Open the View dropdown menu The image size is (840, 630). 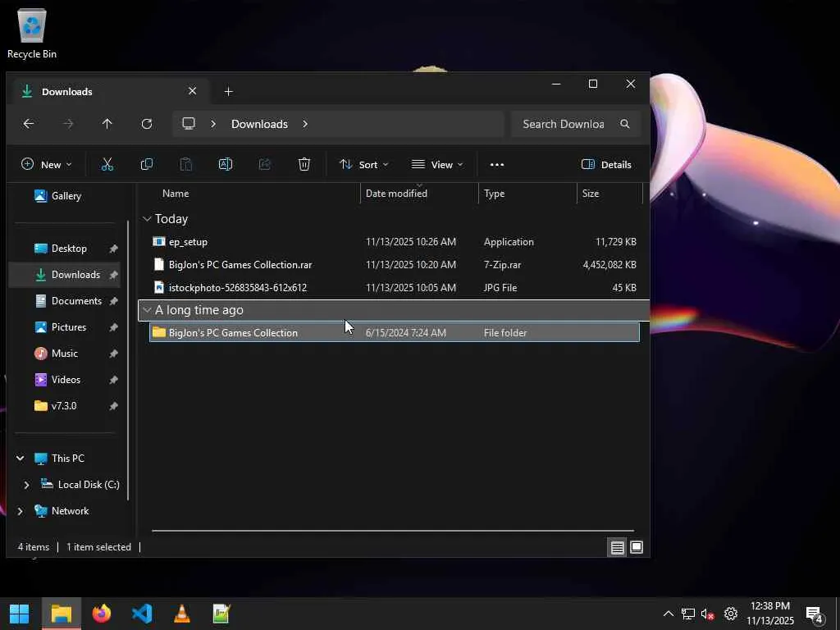(437, 164)
